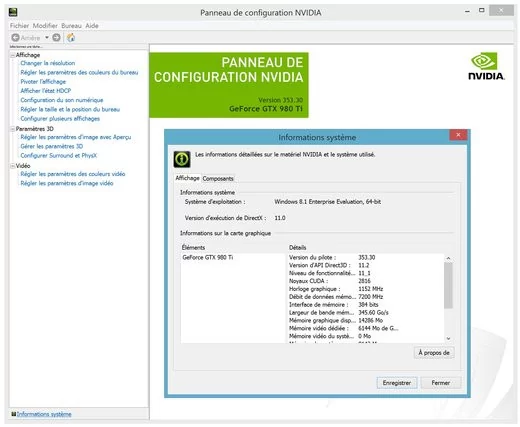Click the NVIDIA app icon in title bar
Viewport: 520px width, 427px height.
pos(13,12)
